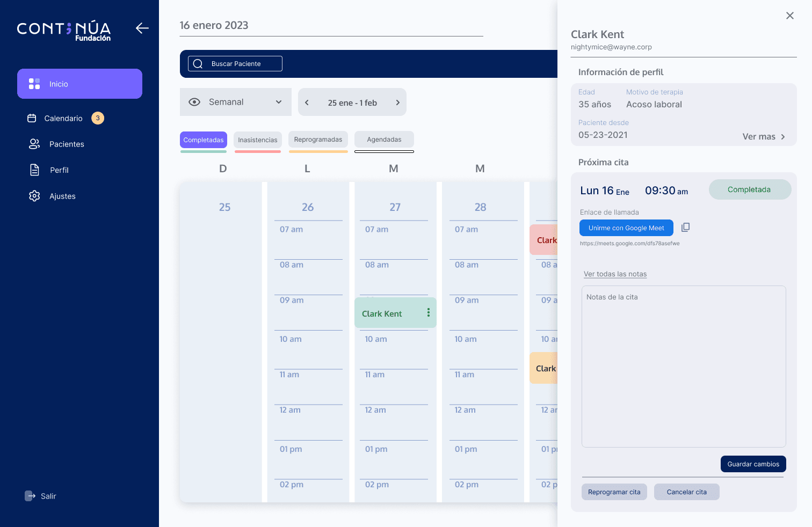
Task: Click the Buscar Paciente search field
Action: (x=235, y=63)
